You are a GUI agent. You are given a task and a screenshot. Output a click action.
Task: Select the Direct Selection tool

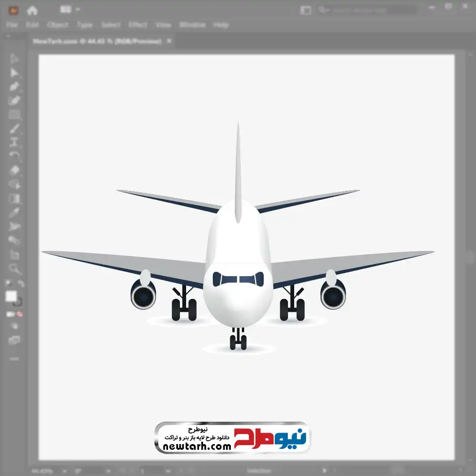click(x=14, y=73)
